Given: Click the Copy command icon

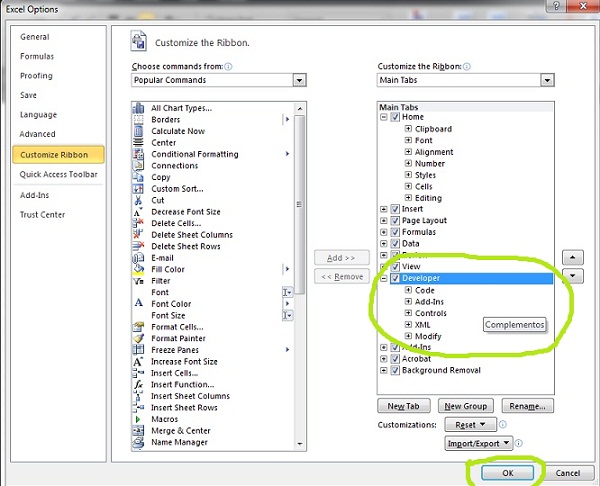Looking at the screenshot, I should [138, 177].
